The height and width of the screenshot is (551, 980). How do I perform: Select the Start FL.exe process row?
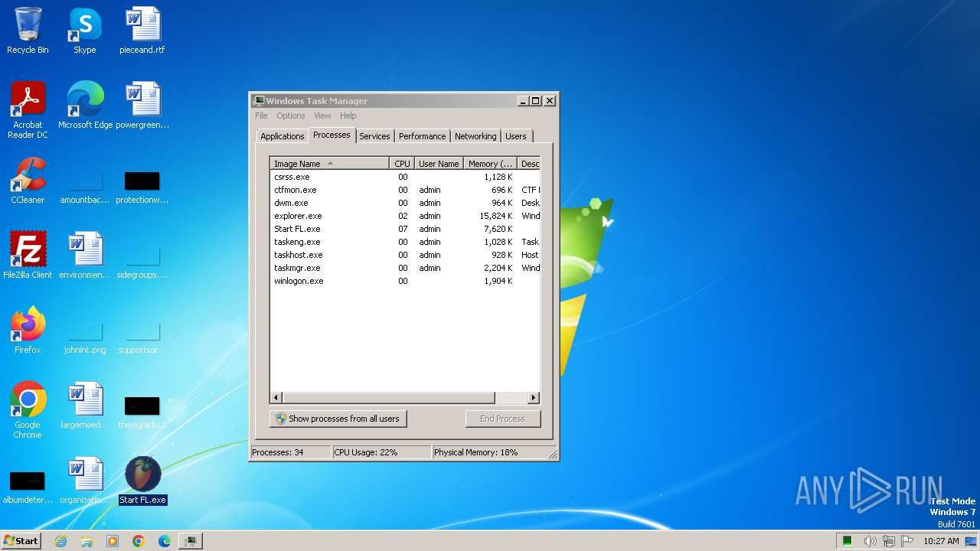tap(405, 229)
